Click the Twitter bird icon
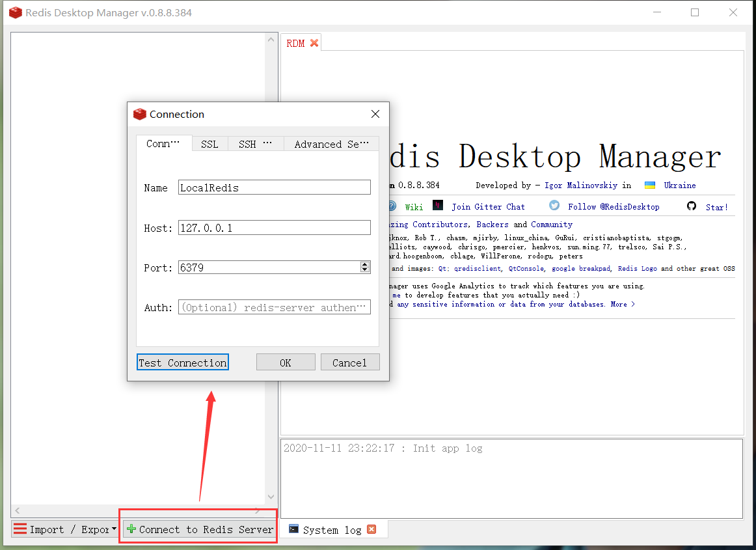Screen dimensions: 756x550 coord(554,206)
